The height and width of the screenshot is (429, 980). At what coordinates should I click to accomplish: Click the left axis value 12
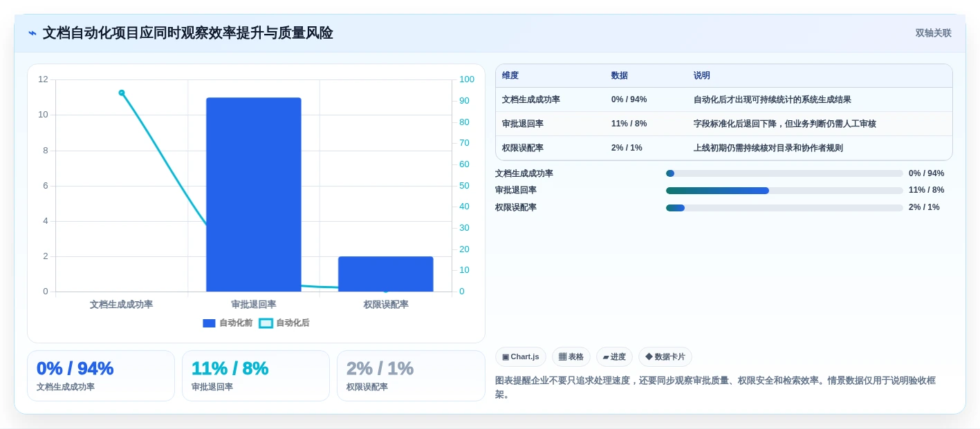tap(43, 79)
